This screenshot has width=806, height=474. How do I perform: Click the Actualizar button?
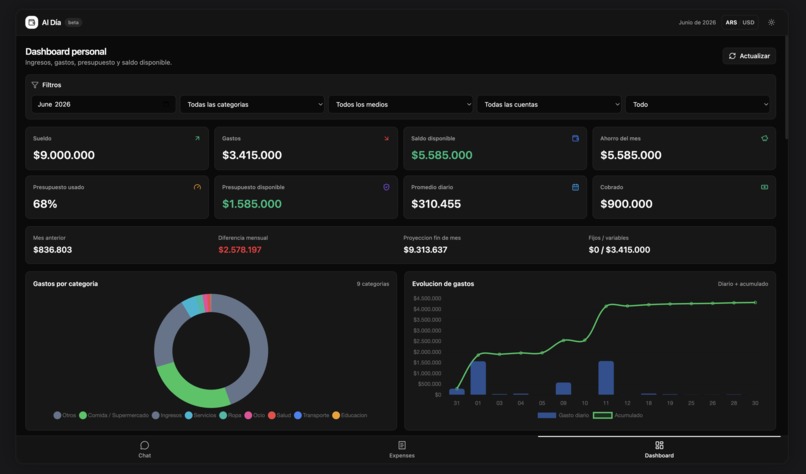pyautogui.click(x=749, y=56)
